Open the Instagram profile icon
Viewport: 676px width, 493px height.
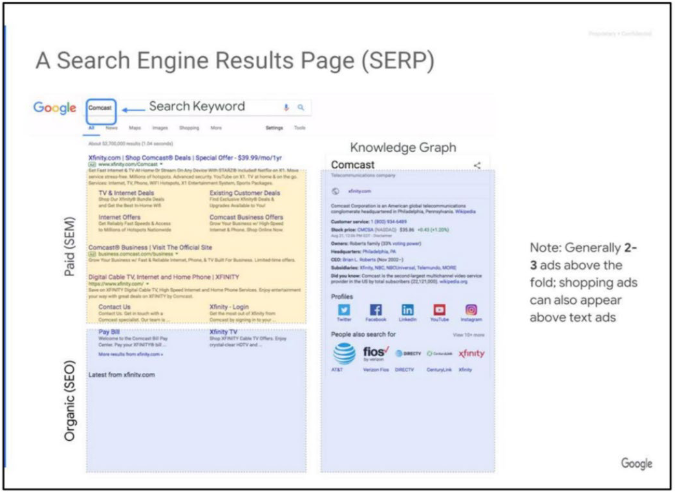471,309
